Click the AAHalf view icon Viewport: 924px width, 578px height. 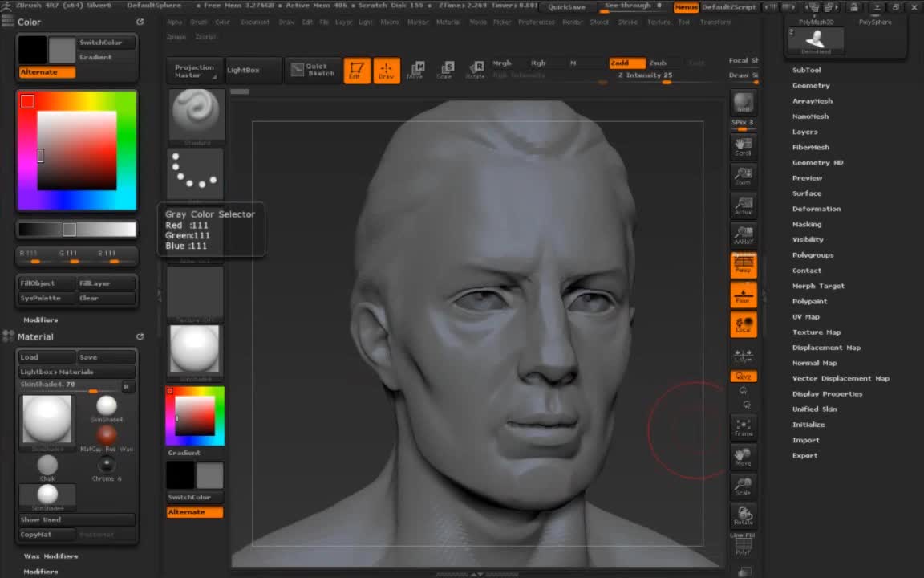pyautogui.click(x=743, y=234)
